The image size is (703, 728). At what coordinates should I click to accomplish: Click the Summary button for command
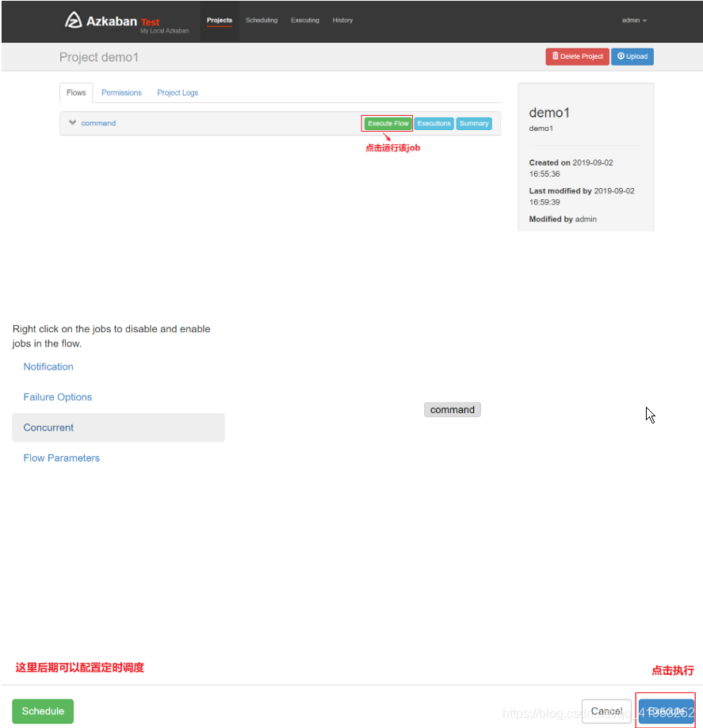pos(474,124)
